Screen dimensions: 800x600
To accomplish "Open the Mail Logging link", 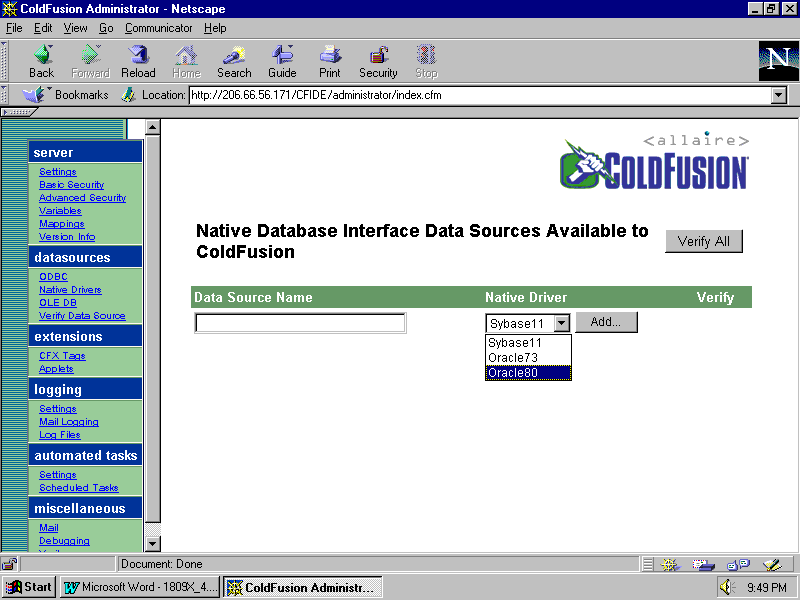I will 69,422.
